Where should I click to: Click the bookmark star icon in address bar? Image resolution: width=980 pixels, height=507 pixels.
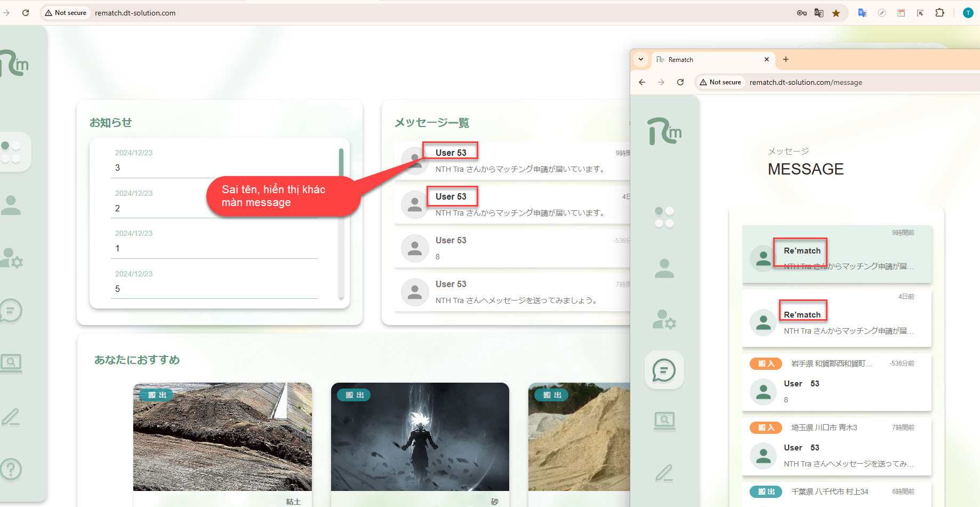click(836, 13)
